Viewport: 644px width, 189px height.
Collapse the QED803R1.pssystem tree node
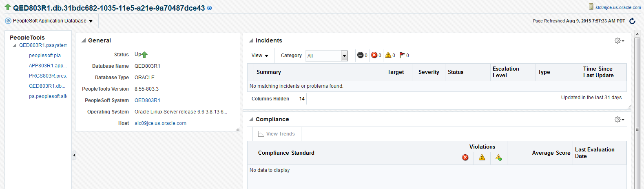coord(15,45)
